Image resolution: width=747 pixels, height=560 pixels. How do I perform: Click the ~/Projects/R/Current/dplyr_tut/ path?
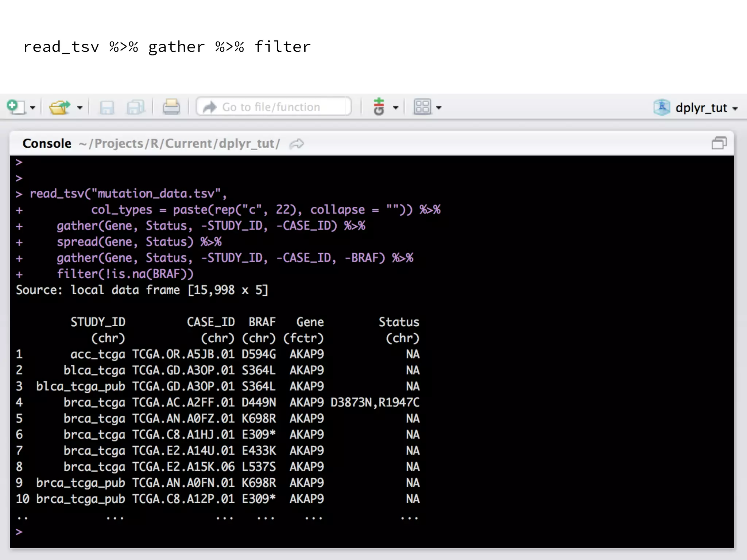click(179, 144)
